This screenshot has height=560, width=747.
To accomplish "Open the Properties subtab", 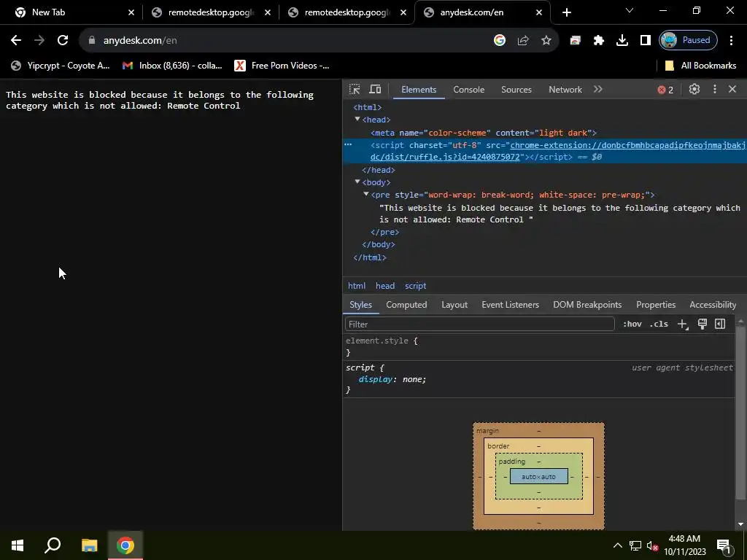I will click(x=656, y=305).
